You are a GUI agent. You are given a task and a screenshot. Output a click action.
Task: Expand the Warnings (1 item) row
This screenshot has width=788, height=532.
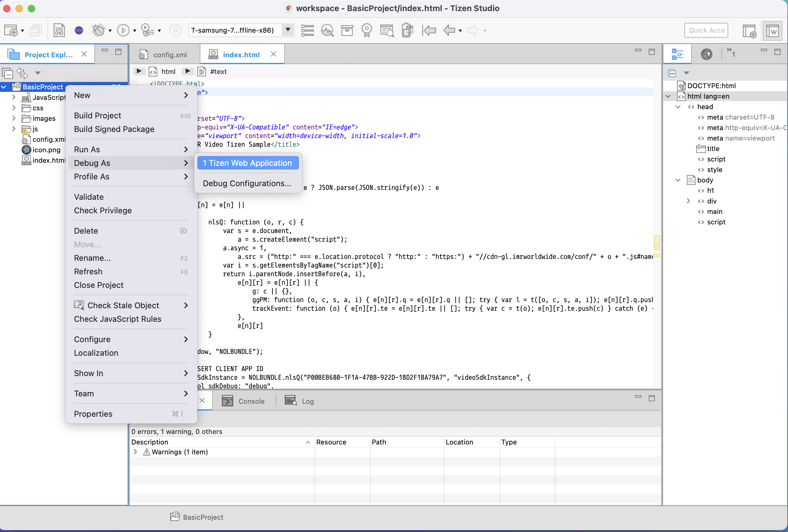[x=135, y=452]
